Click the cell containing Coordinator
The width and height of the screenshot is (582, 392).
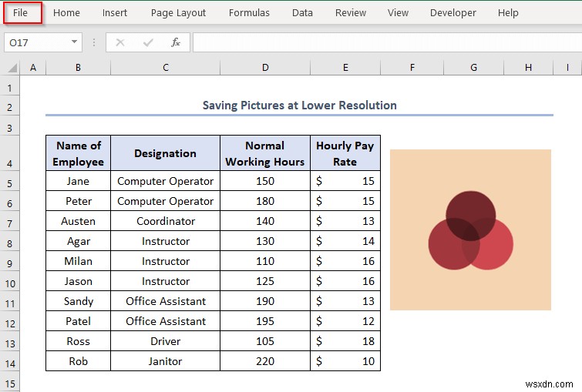(x=165, y=221)
